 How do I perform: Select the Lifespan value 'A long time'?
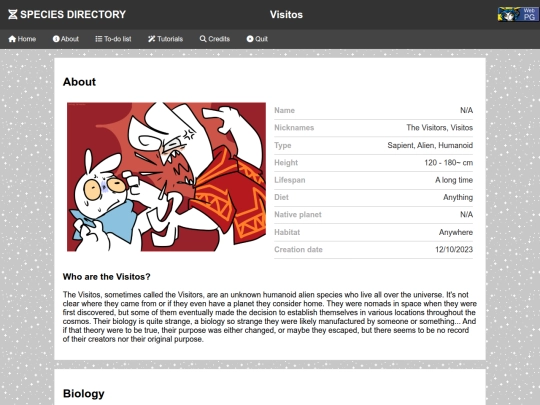click(454, 180)
